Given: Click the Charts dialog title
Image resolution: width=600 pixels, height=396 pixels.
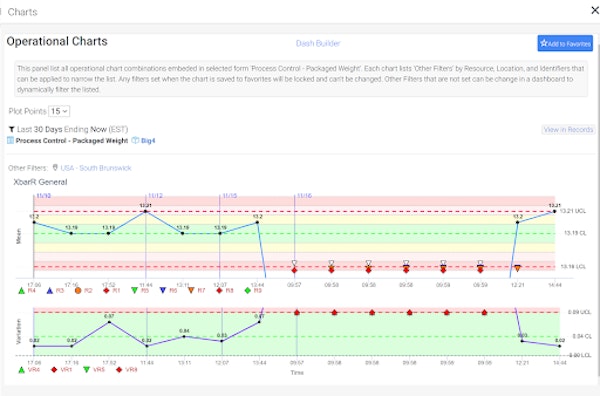Looking at the screenshot, I should tap(23, 12).
